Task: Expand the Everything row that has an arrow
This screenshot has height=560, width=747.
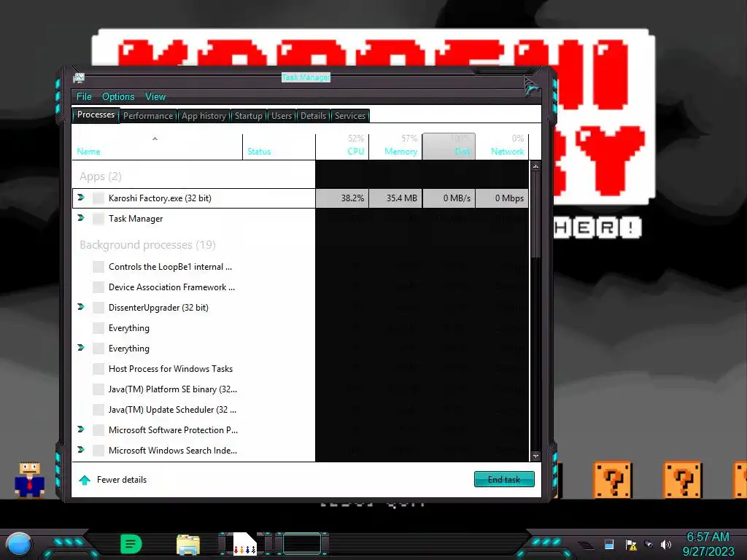Action: pyautogui.click(x=81, y=348)
